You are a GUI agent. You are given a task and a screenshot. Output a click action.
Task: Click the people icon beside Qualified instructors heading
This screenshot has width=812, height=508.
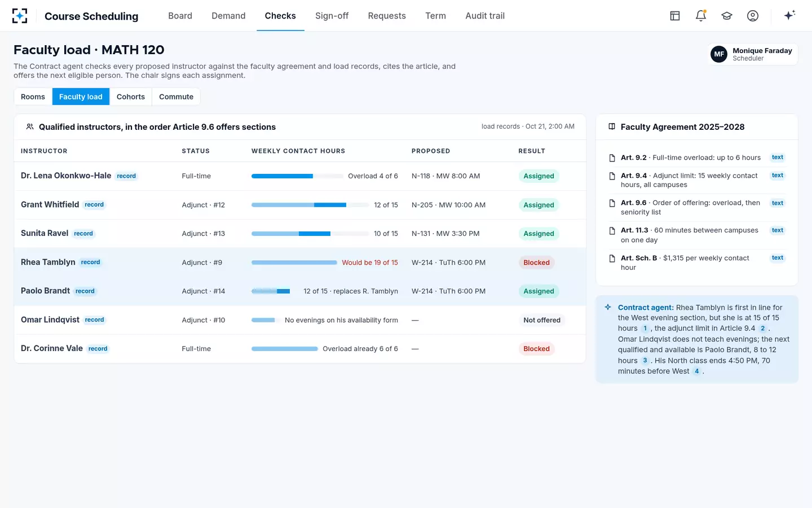30,127
